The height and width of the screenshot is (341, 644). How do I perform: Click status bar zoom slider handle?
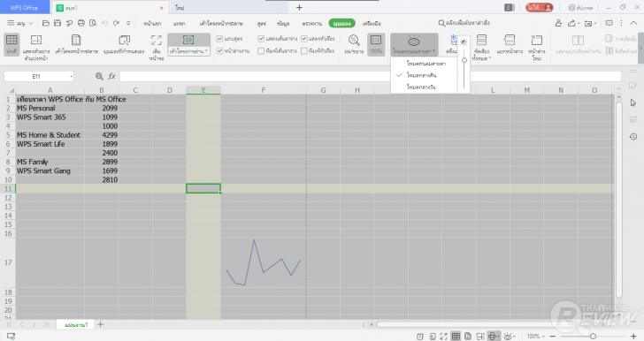[593, 337]
